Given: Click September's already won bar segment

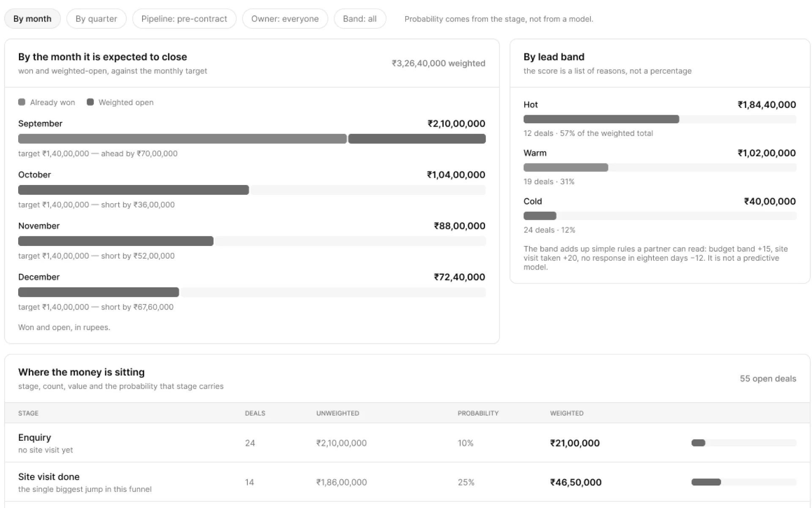Looking at the screenshot, I should (182, 139).
